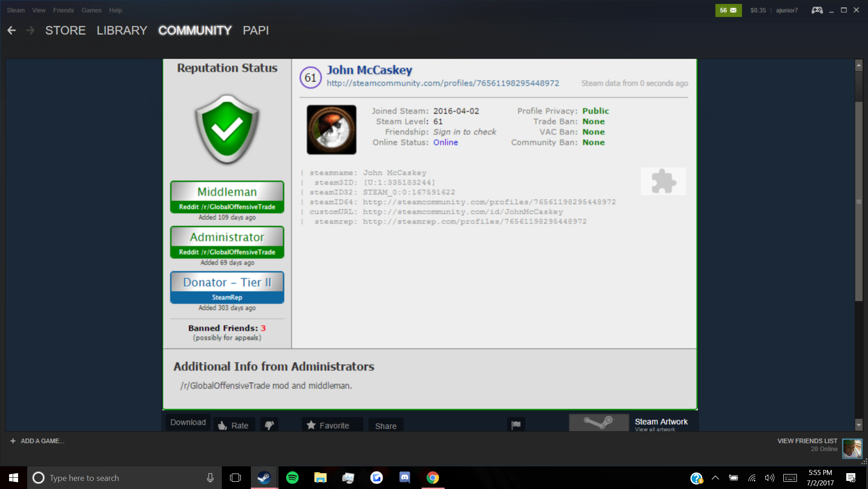Open the View menu

click(x=39, y=10)
